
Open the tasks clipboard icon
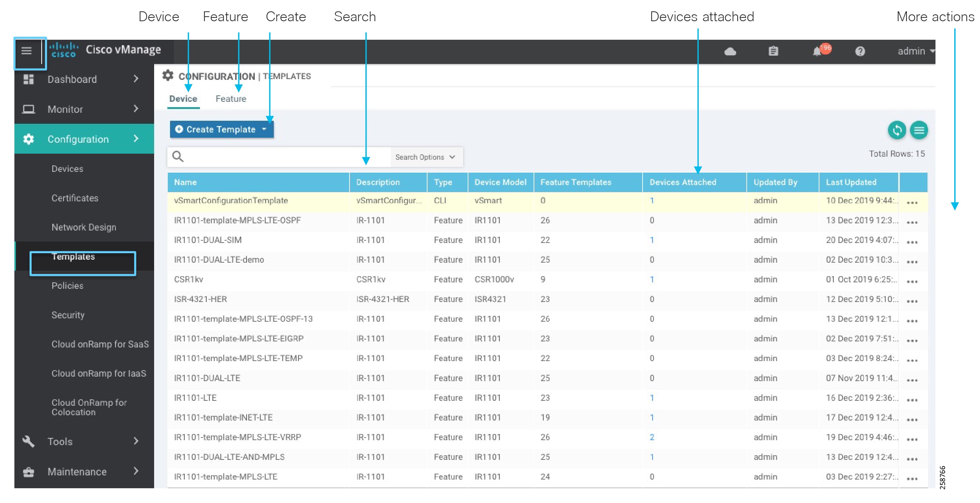tap(773, 51)
